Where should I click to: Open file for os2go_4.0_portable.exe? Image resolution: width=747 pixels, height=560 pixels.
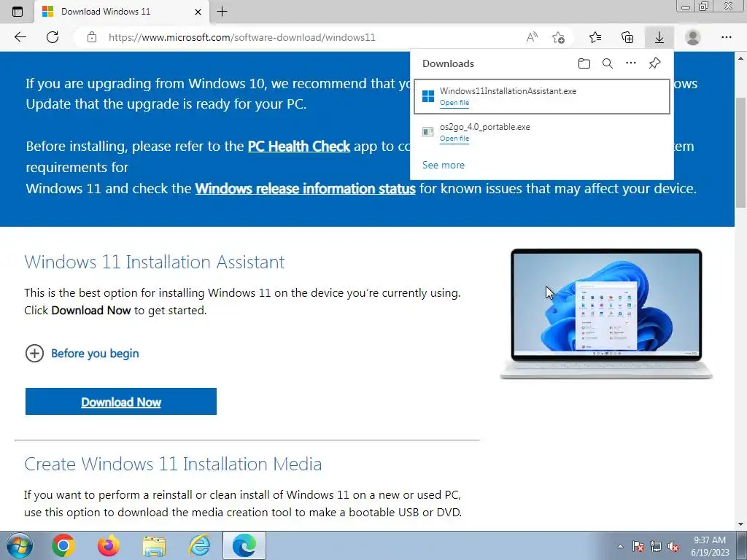(454, 139)
